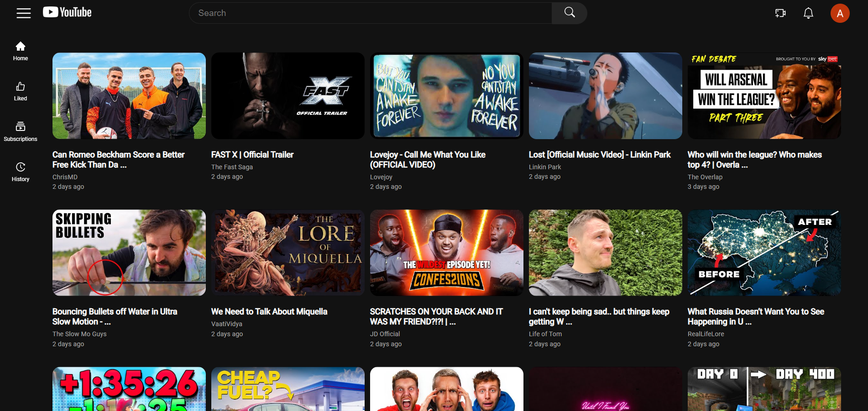Visit the VaatiVidya channel link
This screenshot has height=411, width=868.
pyautogui.click(x=227, y=324)
